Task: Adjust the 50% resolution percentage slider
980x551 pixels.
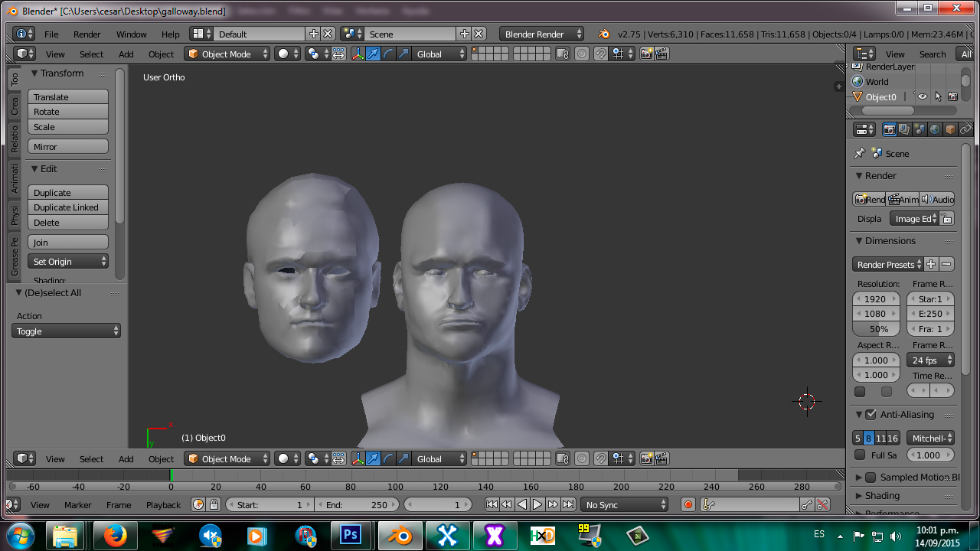Action: 877,328
